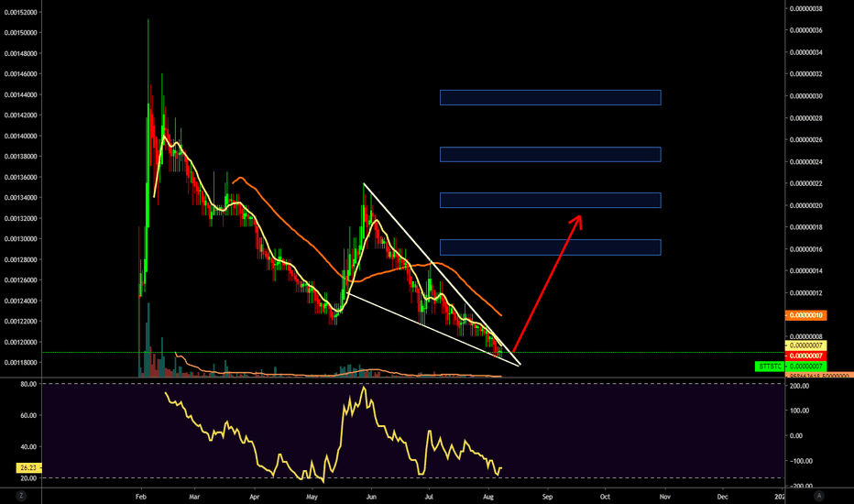Image resolution: width=854 pixels, height=504 pixels.
Task: Click the Apr label on the time axis
Action: coord(255,497)
